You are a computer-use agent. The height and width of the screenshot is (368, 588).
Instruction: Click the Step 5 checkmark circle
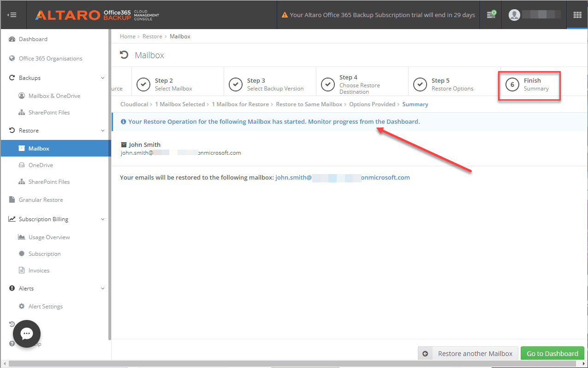click(420, 84)
